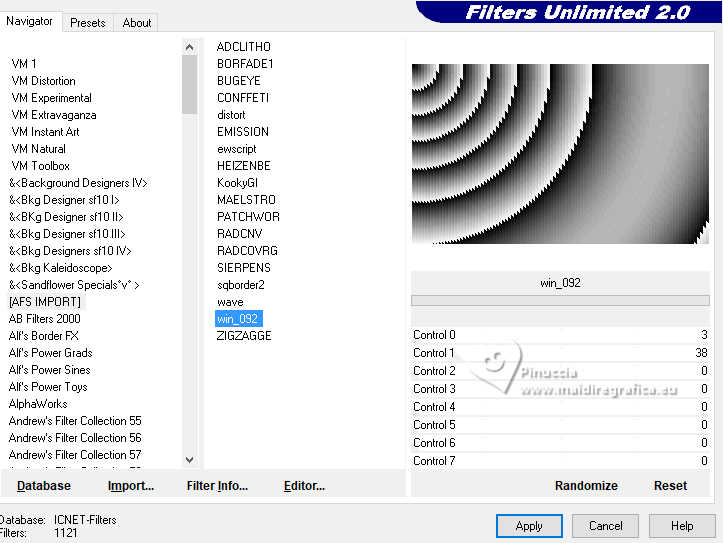
Task: Select VM Distortion category
Action: click(43, 81)
